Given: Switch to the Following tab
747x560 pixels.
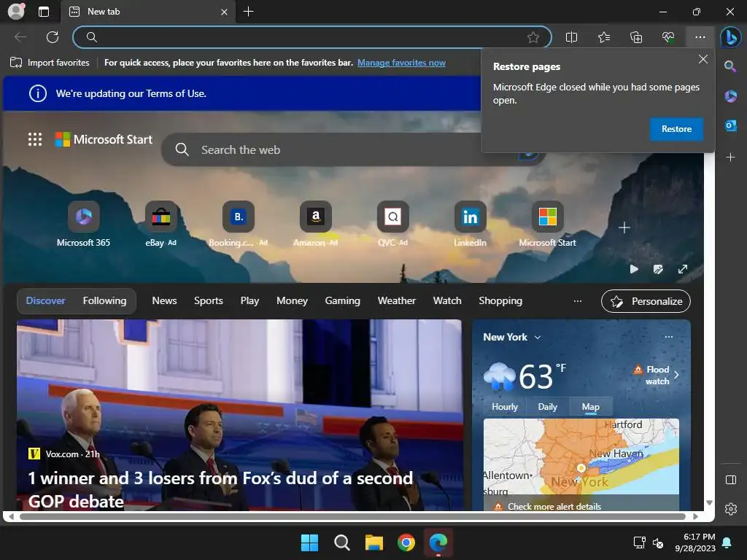Looking at the screenshot, I should point(104,300).
